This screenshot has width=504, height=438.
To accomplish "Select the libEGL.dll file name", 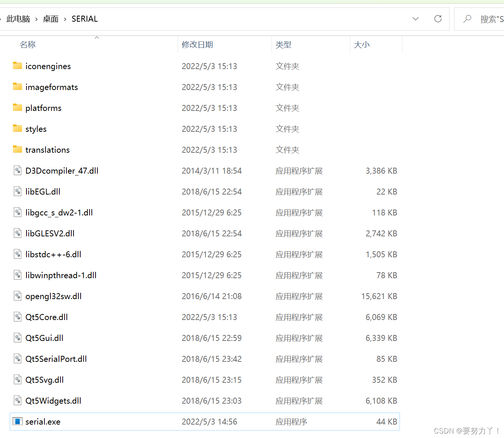I will [x=43, y=192].
